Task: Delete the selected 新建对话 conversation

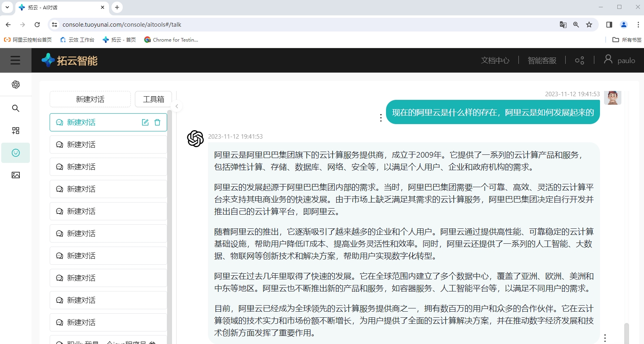Action: (157, 122)
